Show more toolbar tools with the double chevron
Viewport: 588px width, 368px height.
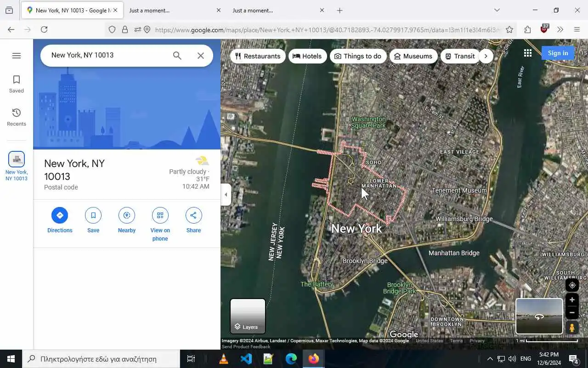[x=560, y=29]
